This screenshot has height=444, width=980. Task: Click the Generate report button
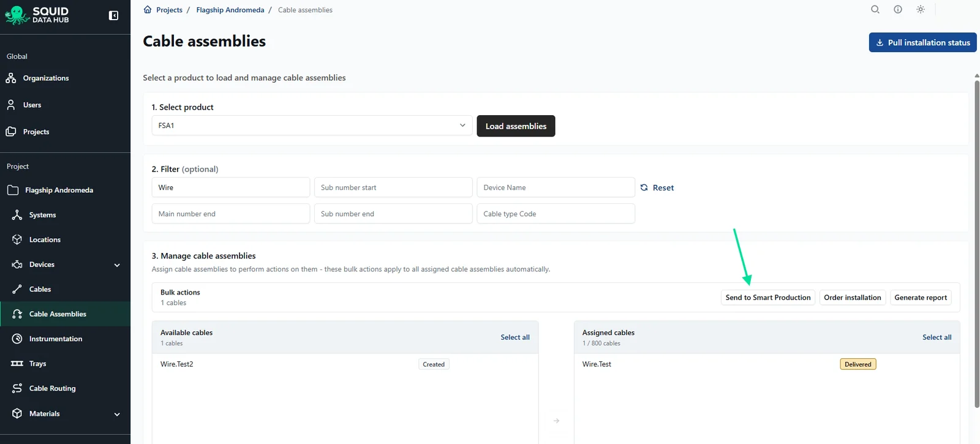point(921,298)
